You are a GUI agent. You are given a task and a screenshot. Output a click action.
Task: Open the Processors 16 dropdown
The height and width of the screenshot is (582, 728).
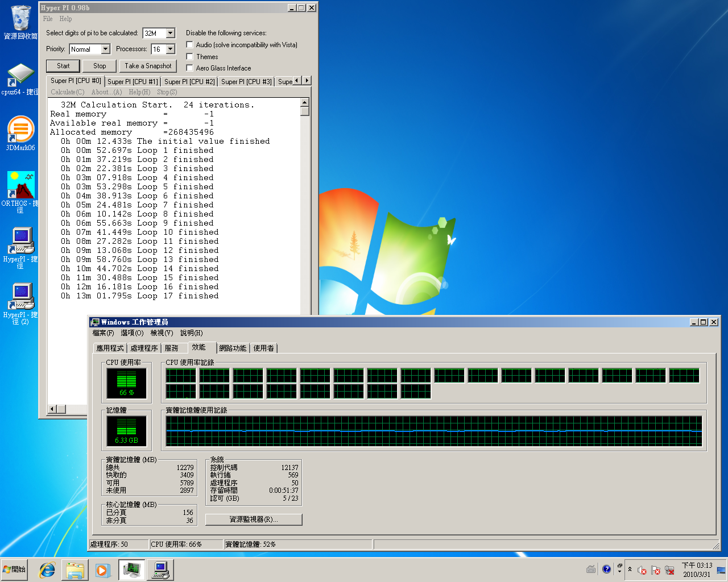[x=171, y=49]
